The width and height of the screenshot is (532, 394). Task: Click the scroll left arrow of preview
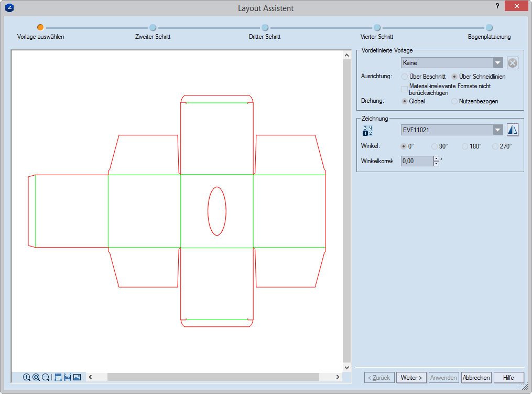90,377
